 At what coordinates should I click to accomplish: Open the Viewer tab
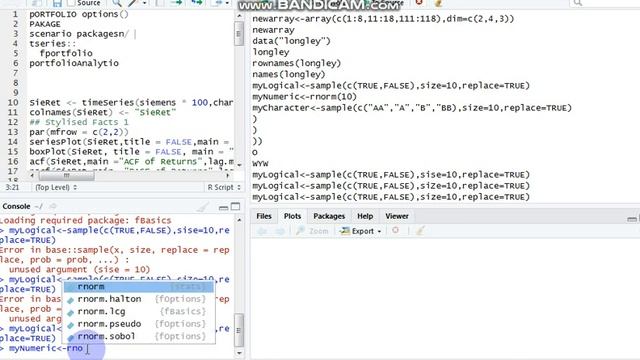pos(397,216)
